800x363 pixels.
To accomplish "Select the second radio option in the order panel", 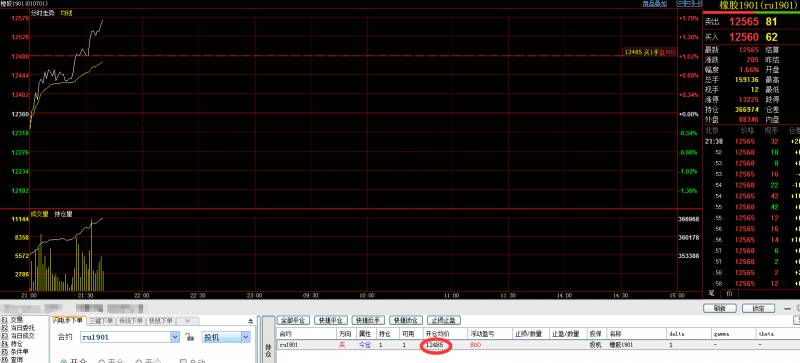I will point(101,361).
